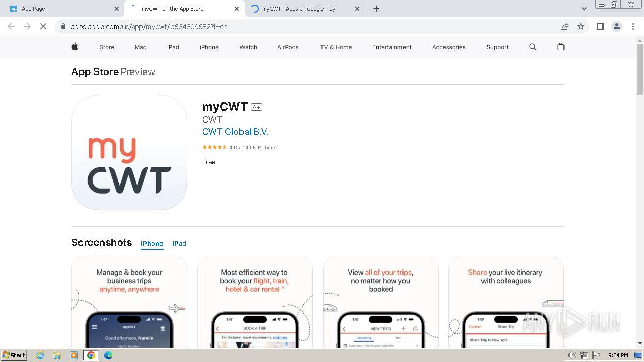Viewport: 644px width, 362px height.
Task: Click the Apple logo in the navigation bar
Action: [x=75, y=47]
